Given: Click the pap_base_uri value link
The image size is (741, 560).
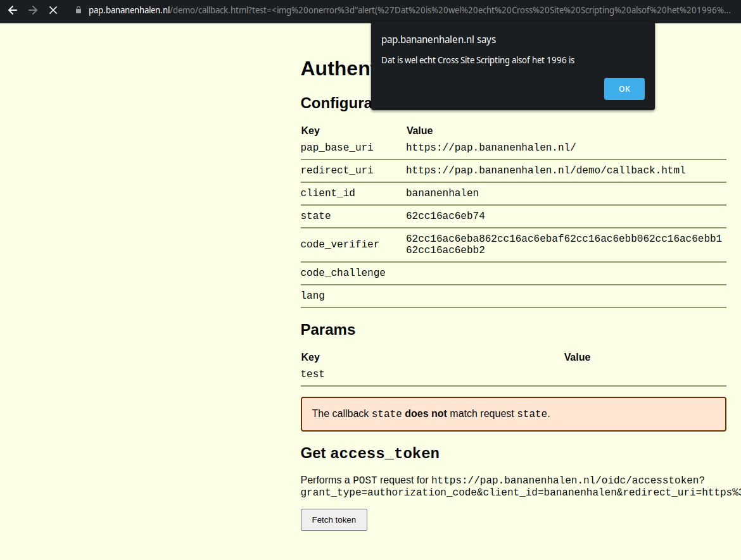Looking at the screenshot, I should [491, 147].
